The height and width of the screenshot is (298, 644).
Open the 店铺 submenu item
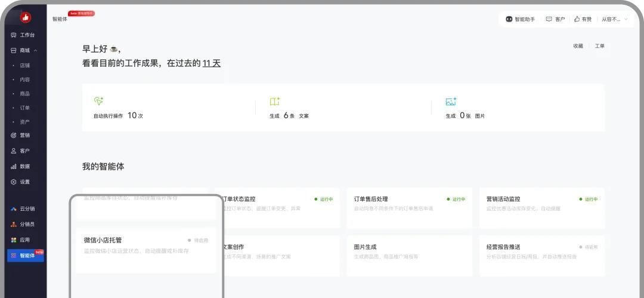point(24,66)
